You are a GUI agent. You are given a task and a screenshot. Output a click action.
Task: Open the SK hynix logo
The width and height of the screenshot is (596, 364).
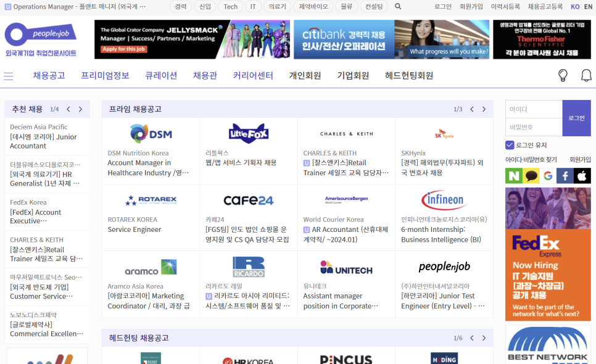click(x=444, y=134)
